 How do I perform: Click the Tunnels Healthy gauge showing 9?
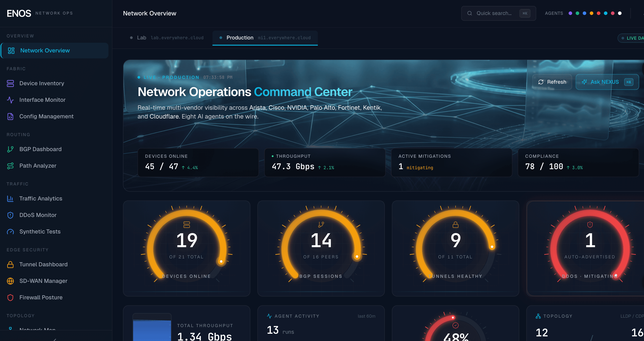pyautogui.click(x=456, y=248)
